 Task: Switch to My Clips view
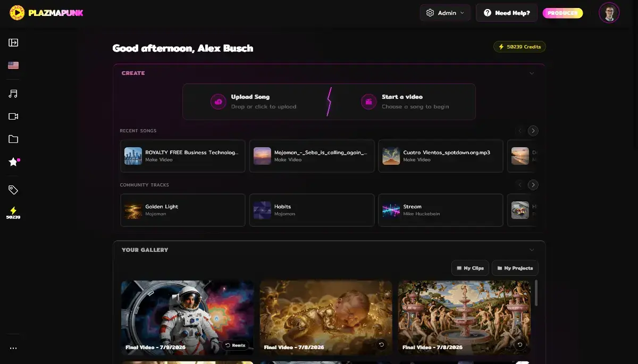pos(471,268)
